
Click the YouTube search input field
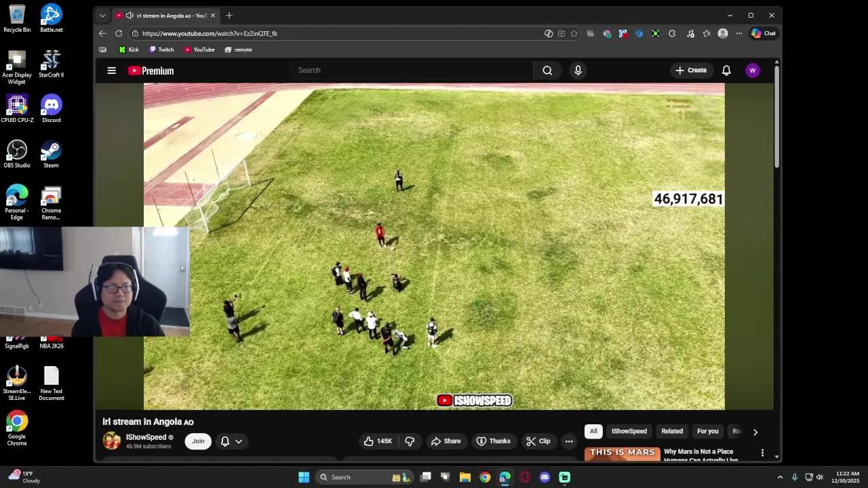[x=412, y=70]
